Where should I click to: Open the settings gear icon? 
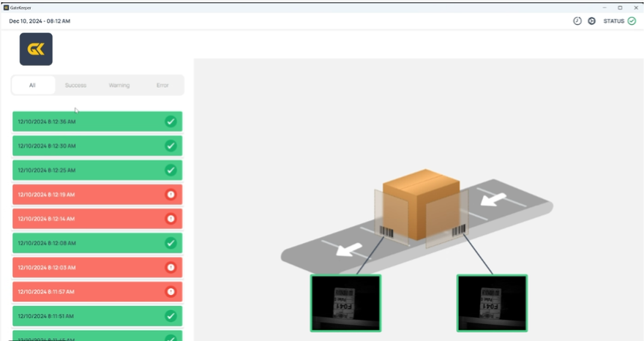(591, 21)
